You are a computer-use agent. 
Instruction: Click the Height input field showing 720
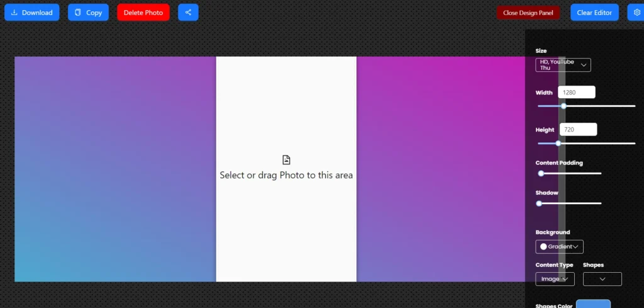577,129
